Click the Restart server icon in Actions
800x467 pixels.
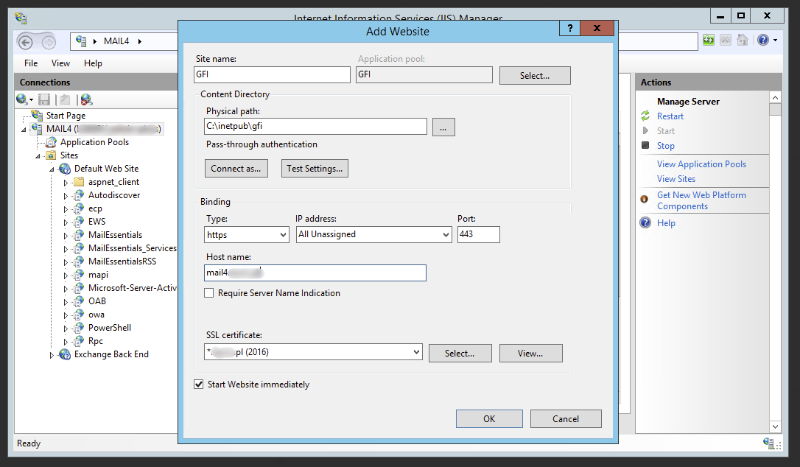click(646, 116)
